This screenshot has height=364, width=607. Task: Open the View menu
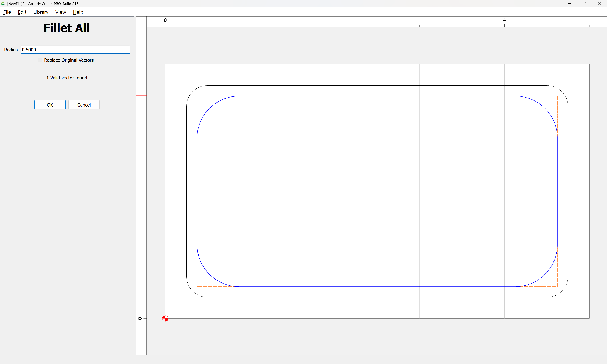click(x=61, y=12)
